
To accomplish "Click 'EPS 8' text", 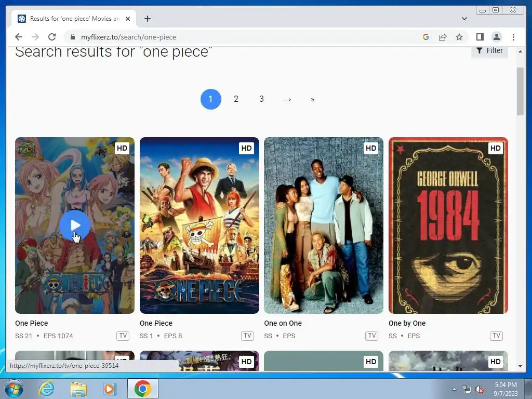I will click(x=173, y=336).
